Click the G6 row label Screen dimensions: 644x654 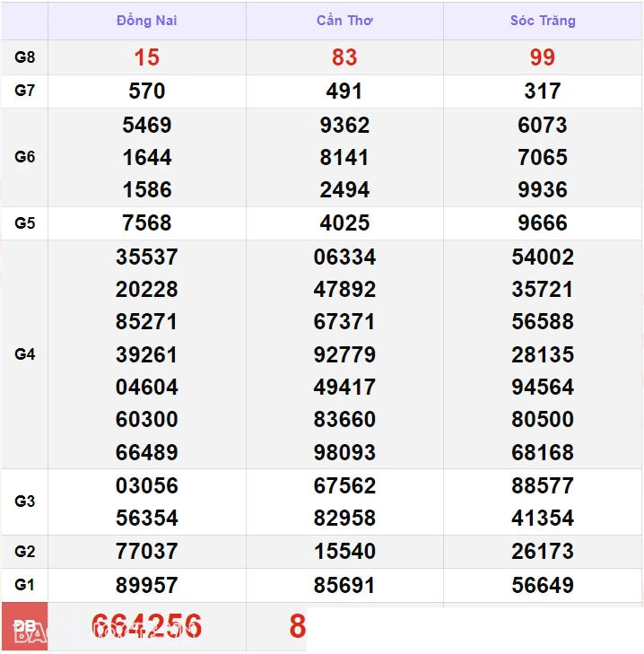[x=25, y=157]
